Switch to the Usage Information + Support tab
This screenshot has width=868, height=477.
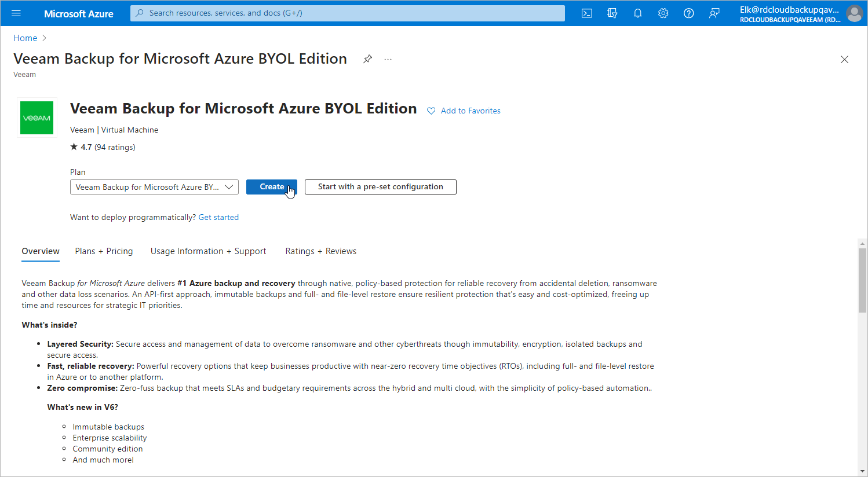209,251
